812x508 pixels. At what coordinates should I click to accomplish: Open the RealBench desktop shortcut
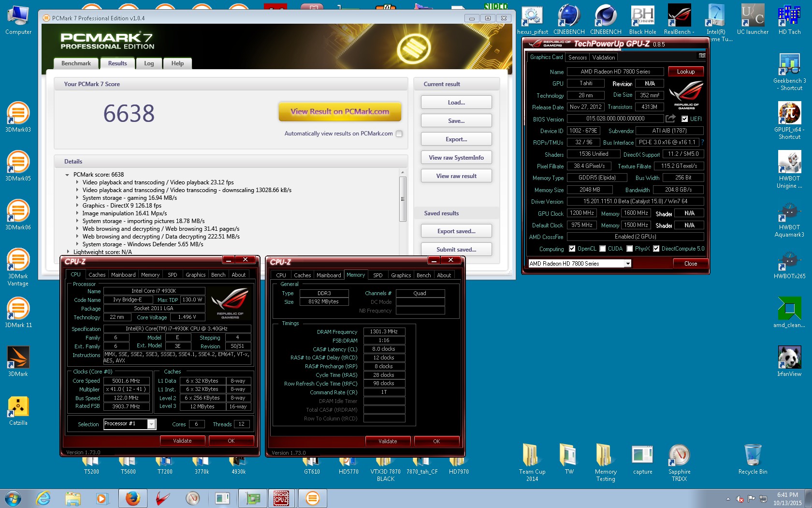tap(679, 20)
